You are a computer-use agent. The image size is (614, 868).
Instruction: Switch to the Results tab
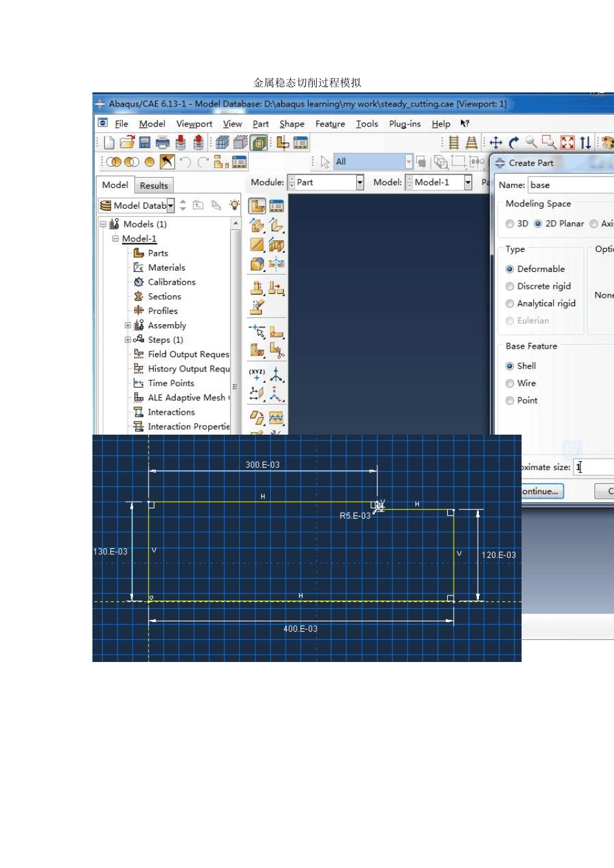click(154, 186)
